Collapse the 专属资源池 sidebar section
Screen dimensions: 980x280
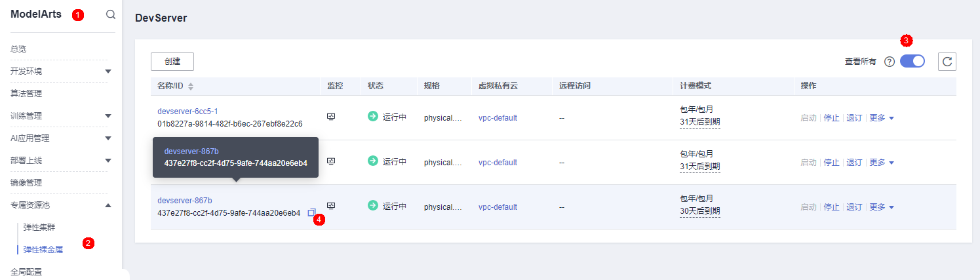coord(108,205)
